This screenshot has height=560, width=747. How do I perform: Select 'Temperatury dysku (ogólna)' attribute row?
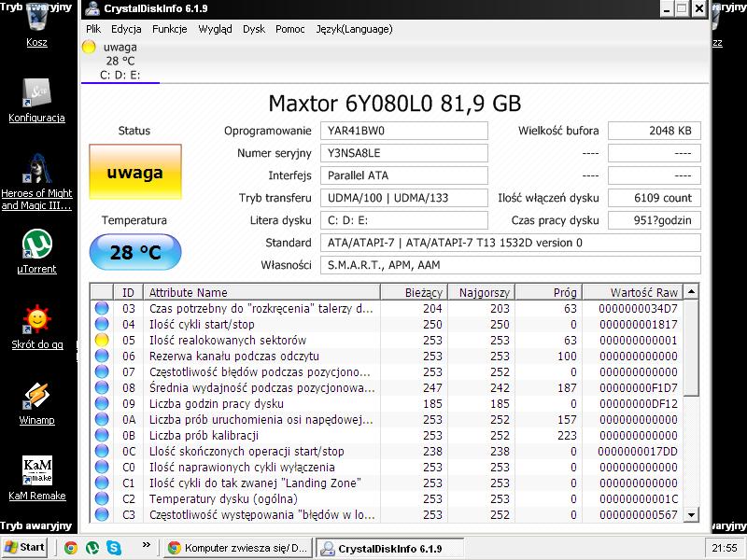[387, 498]
